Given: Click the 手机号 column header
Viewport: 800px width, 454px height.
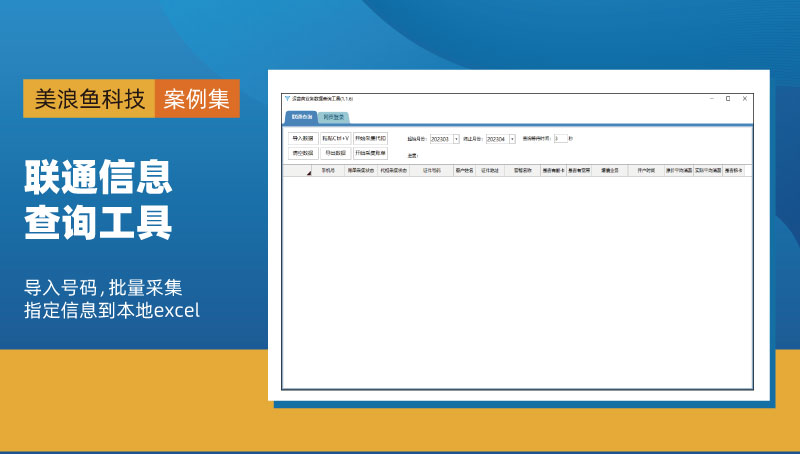Looking at the screenshot, I should coord(328,170).
